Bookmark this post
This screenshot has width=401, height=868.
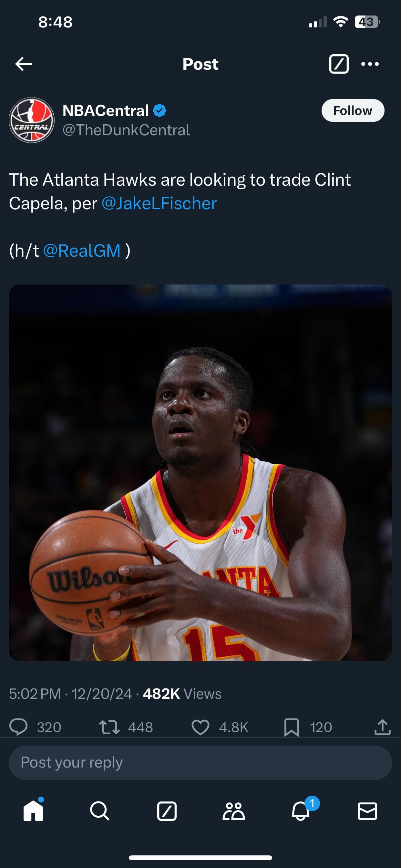click(x=292, y=727)
